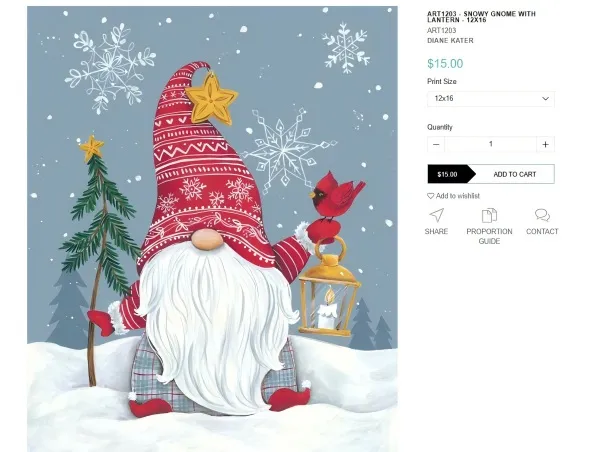Click the product title ART1203 Snowy Gnome
Image resolution: width=600 pixels, height=452 pixels.
click(481, 17)
